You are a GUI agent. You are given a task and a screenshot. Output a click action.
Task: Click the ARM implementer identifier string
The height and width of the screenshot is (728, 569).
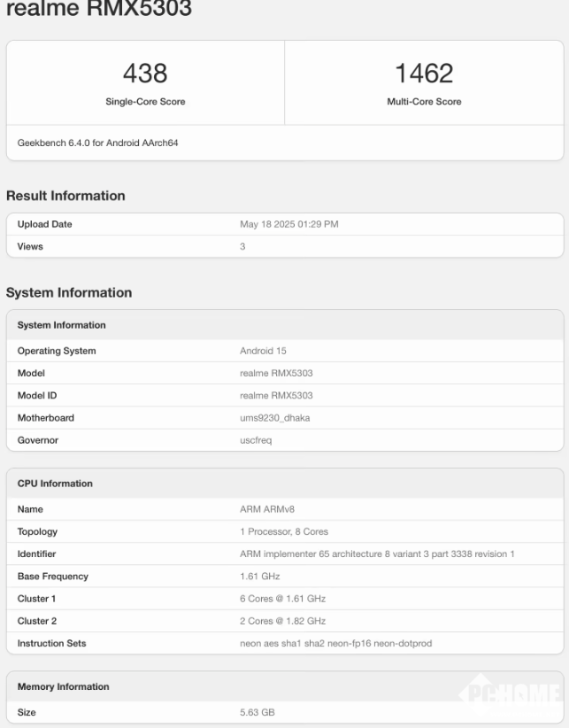click(x=377, y=554)
